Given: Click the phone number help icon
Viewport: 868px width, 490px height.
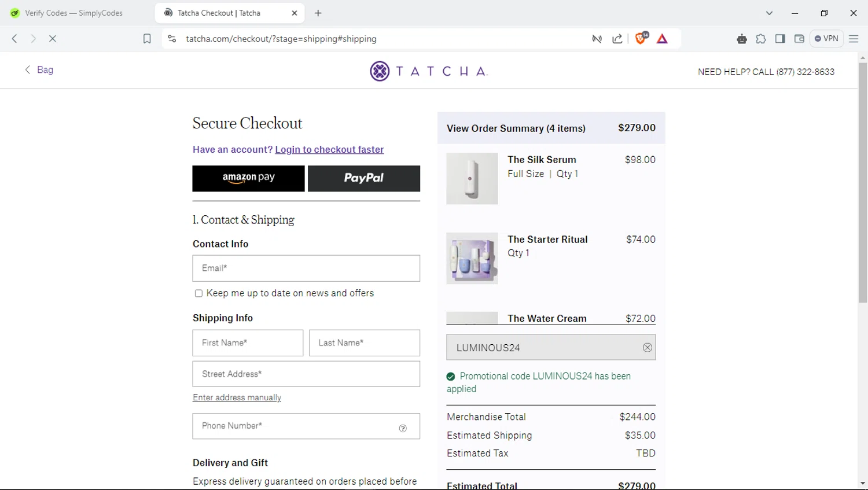Looking at the screenshot, I should tap(403, 428).
